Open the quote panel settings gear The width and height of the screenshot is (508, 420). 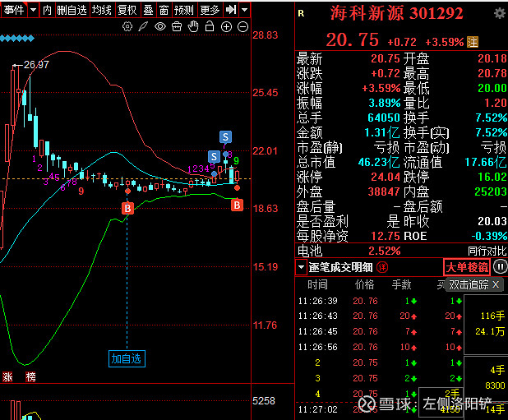[x=499, y=13]
